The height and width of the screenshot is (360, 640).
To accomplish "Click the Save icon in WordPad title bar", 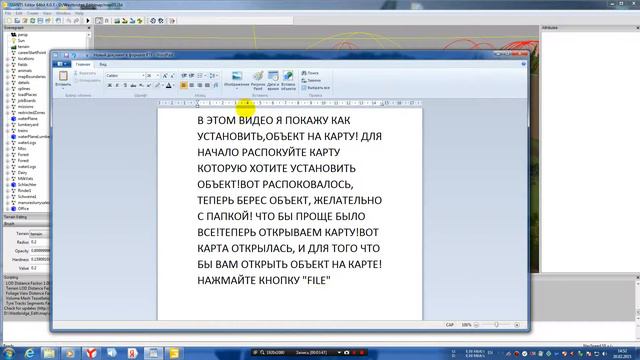I will 67,55.
